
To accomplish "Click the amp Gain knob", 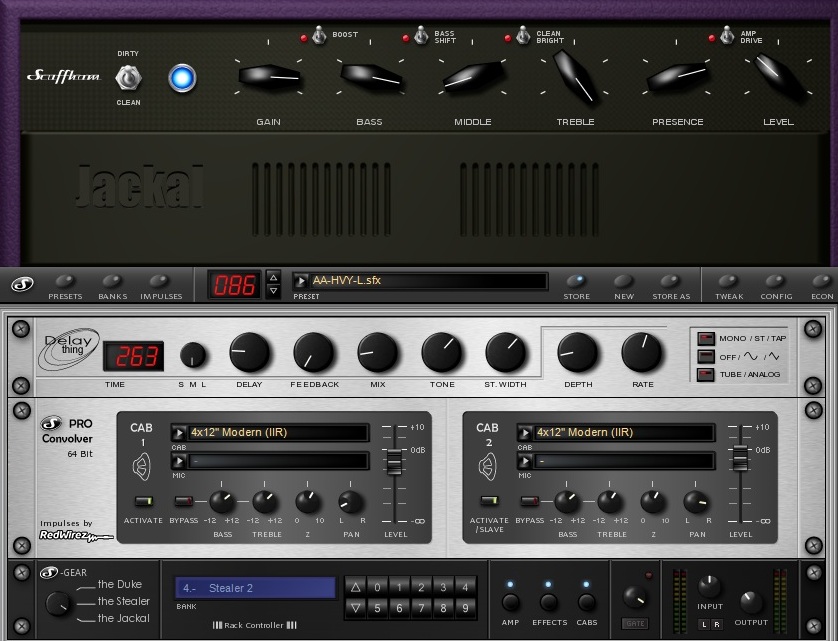I will [269, 78].
